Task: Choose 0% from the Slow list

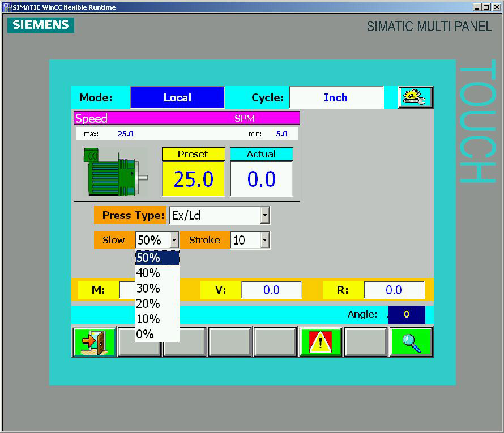Action: tap(157, 334)
